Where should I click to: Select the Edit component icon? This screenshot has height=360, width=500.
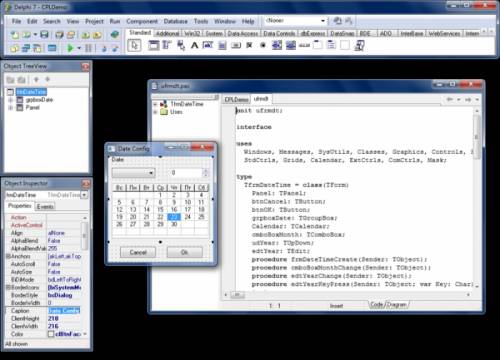coord(208,45)
